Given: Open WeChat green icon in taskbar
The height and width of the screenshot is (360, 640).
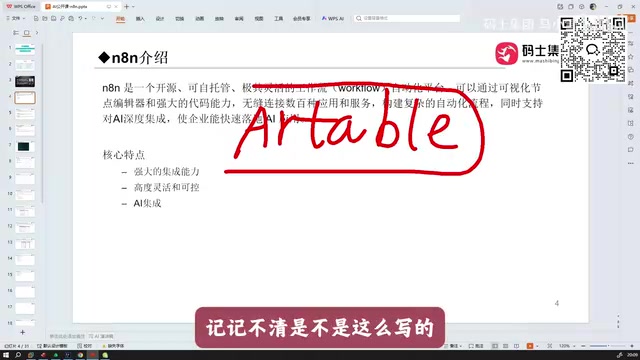Looking at the screenshot, I should (x=105, y=355).
